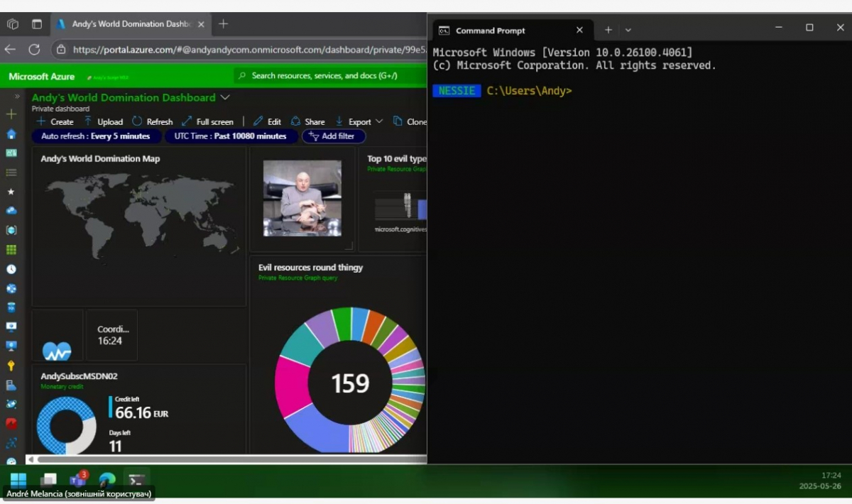The height and width of the screenshot is (504, 852).
Task: Open All services list icon in sidebar
Action: click(x=11, y=172)
